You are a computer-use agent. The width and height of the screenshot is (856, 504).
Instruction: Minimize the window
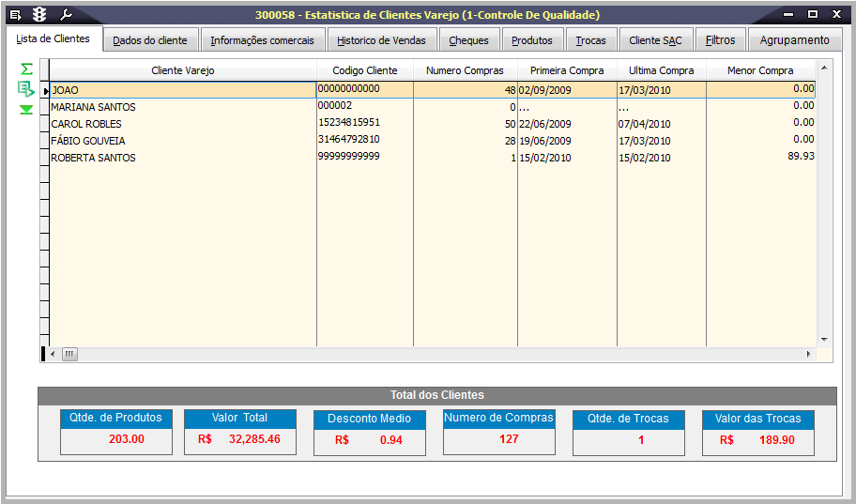pos(788,14)
